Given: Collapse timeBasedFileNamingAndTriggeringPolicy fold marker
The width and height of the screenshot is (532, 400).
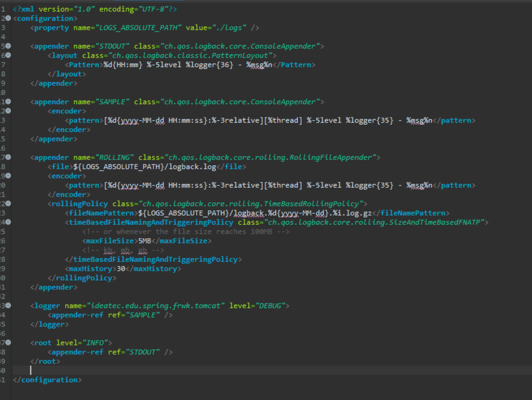Looking at the screenshot, I should pos(8,222).
